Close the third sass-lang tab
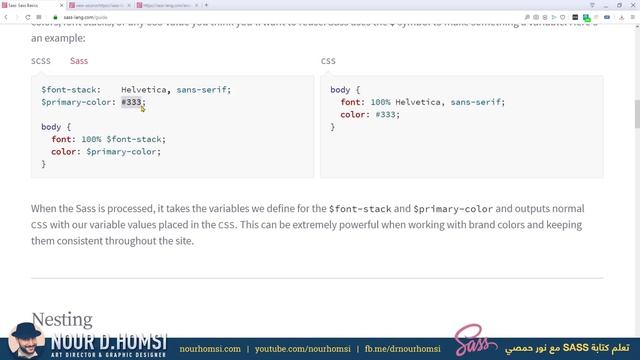Screen dimensions: 640x360 click(x=196, y=5)
